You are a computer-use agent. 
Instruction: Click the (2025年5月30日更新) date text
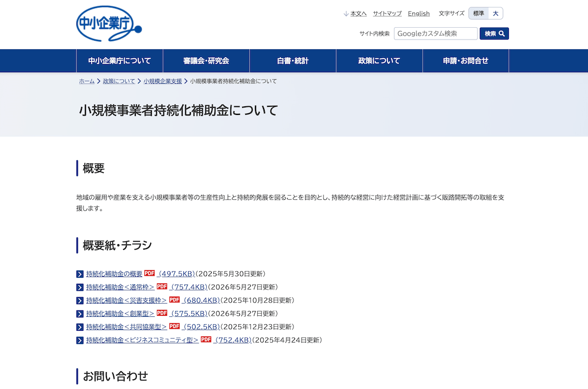(230, 274)
